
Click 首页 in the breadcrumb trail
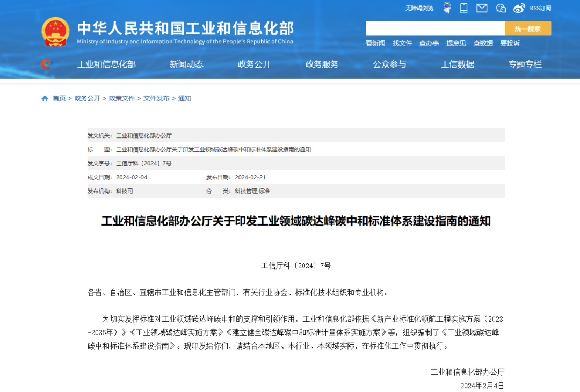tap(59, 98)
